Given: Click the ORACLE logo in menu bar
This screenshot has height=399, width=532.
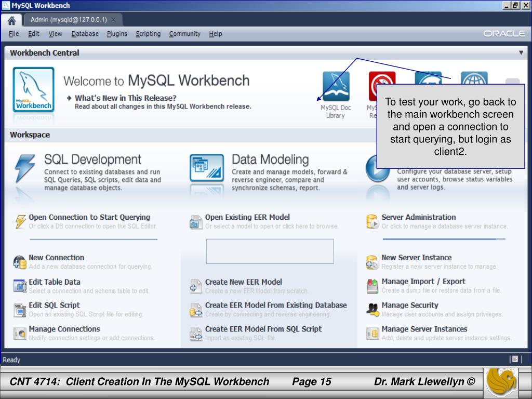Looking at the screenshot, I should 504,34.
